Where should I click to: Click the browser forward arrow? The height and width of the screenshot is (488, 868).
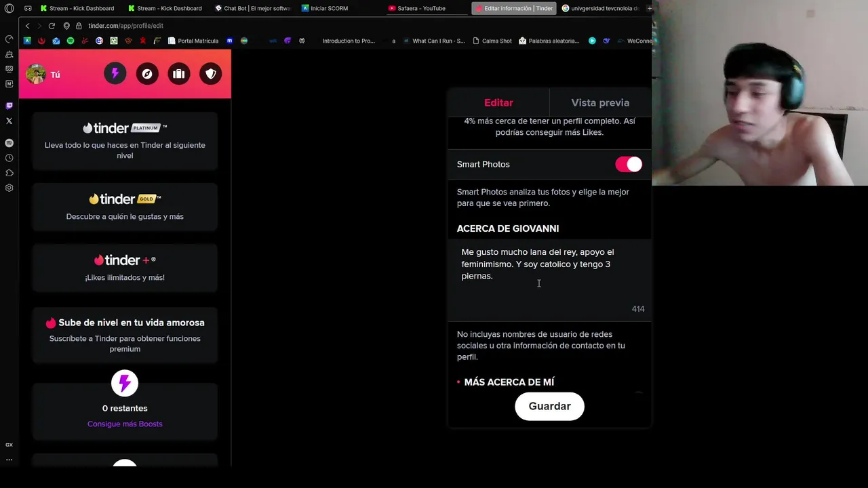tap(39, 26)
